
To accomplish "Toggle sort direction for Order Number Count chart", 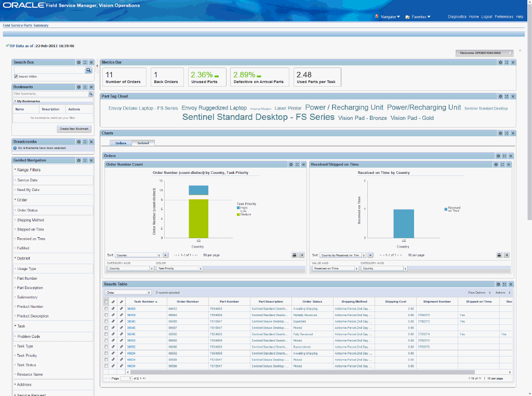I will (166, 255).
